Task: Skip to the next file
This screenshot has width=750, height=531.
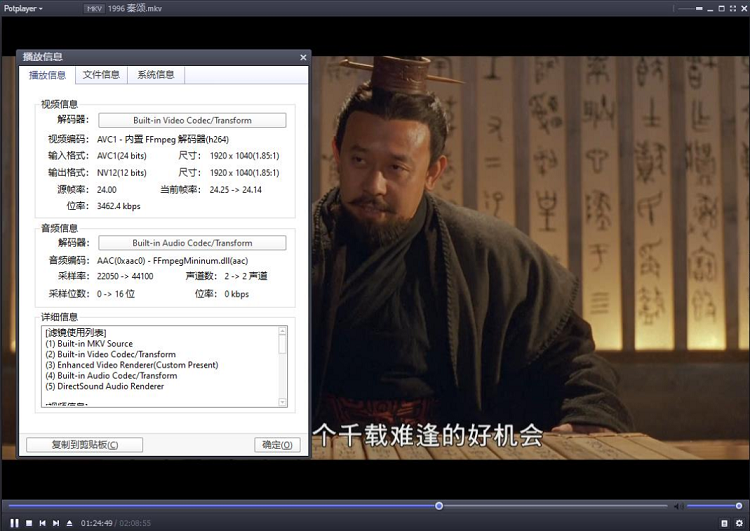Action: 55,522
